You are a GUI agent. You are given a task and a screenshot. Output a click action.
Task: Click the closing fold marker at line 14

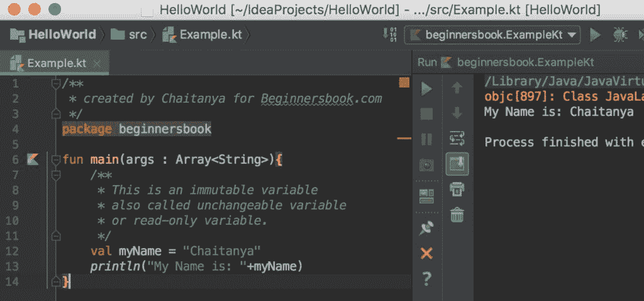coord(56,281)
